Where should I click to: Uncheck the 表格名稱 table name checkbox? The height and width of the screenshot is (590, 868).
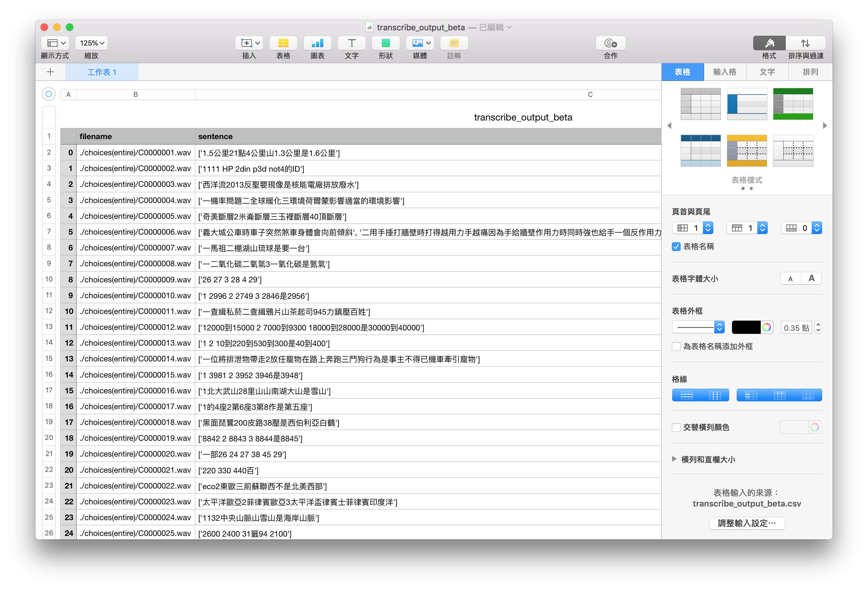(x=676, y=246)
